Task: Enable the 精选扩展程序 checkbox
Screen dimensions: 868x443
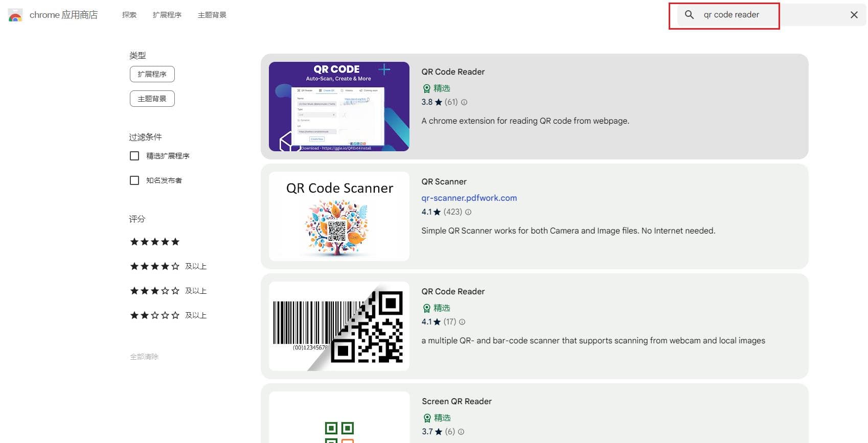Action: coord(134,156)
